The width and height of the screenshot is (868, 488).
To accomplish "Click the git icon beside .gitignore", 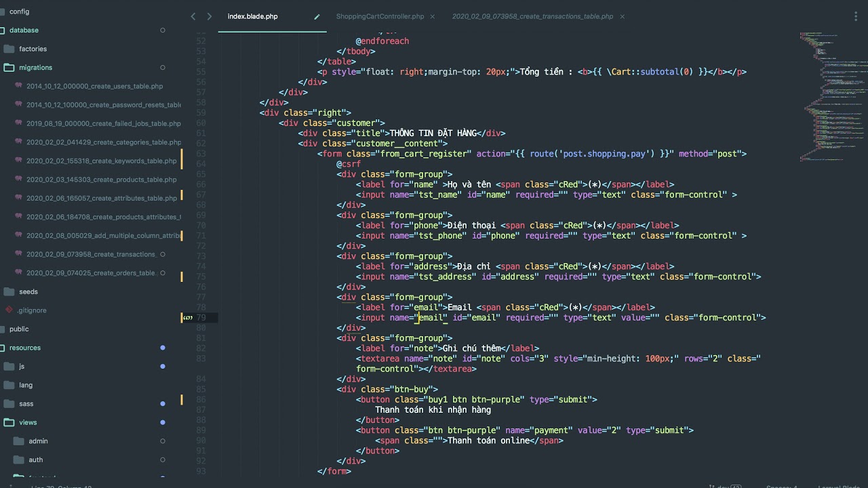I will tap(9, 310).
